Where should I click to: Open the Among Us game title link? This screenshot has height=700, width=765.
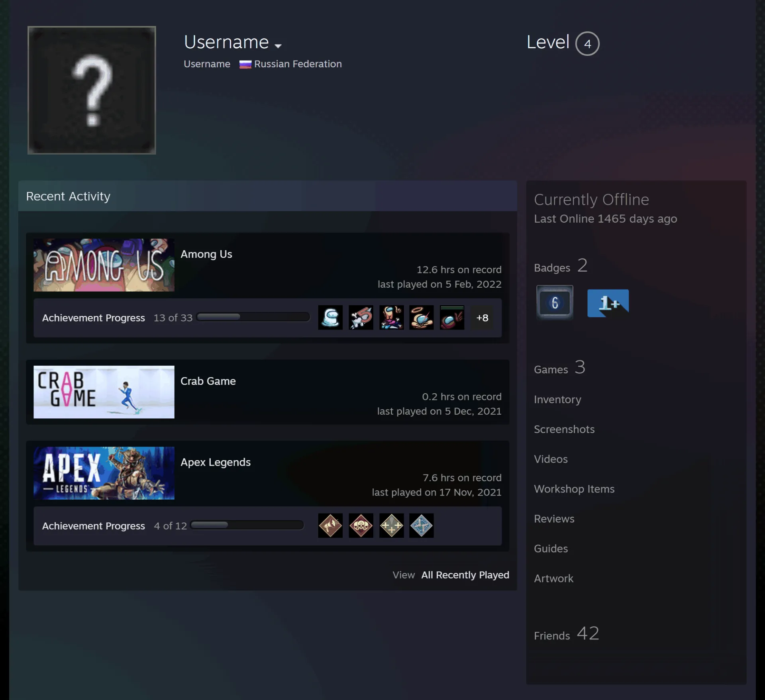206,254
